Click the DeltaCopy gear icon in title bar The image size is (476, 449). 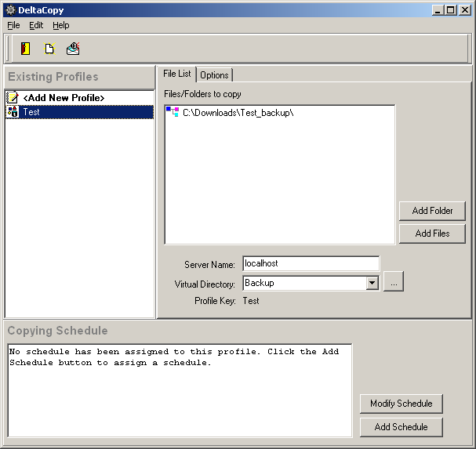point(10,10)
